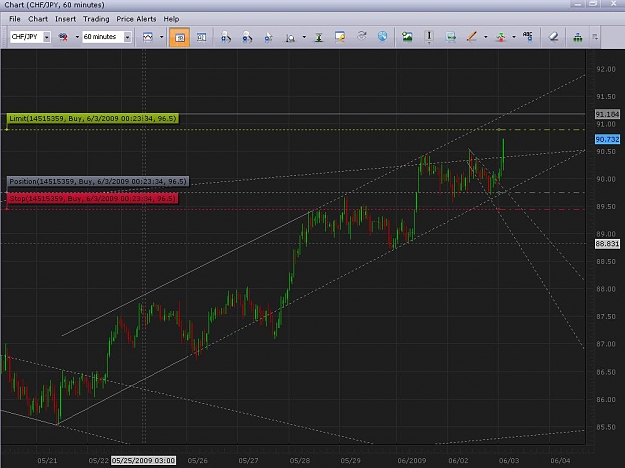The width and height of the screenshot is (625, 468).
Task: Open the arrows marker dropdown arrow
Action: point(514,37)
